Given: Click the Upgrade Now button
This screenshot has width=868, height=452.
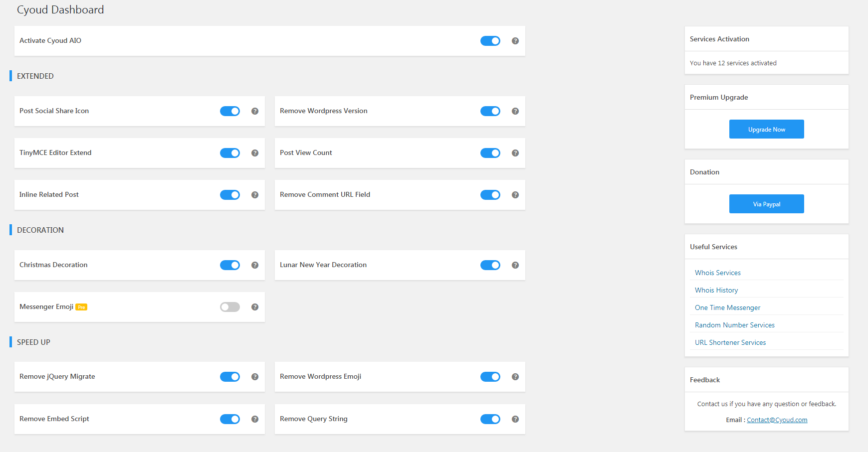Looking at the screenshot, I should click(766, 129).
